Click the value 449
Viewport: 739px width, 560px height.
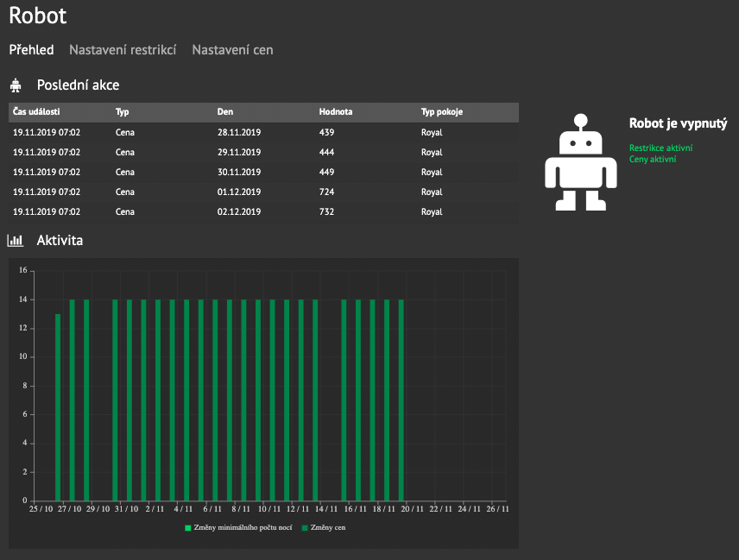pos(326,172)
